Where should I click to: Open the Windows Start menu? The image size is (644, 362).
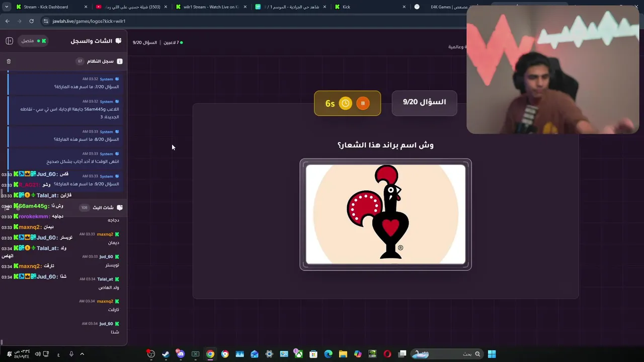(492, 354)
